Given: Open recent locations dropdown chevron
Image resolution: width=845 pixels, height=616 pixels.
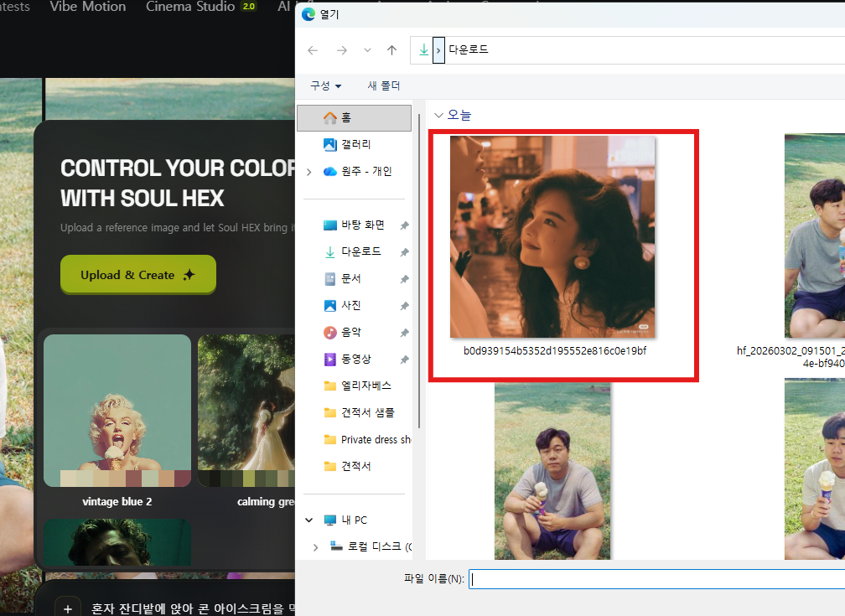Looking at the screenshot, I should (367, 50).
